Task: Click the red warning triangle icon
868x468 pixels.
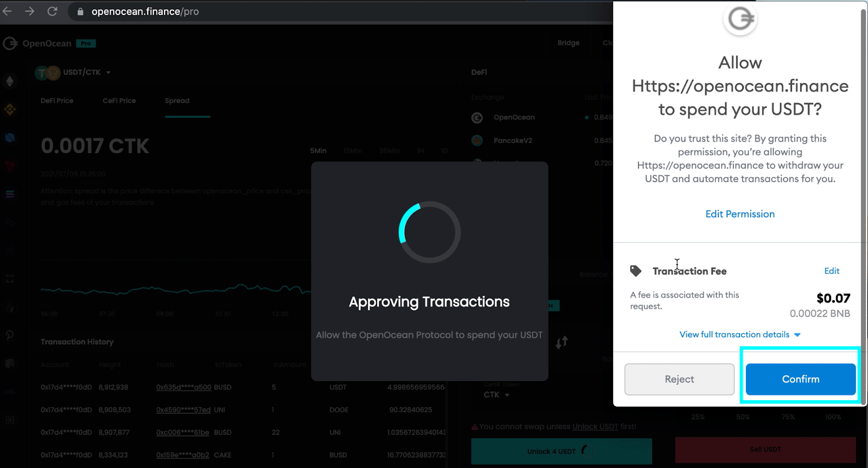Action: point(475,427)
